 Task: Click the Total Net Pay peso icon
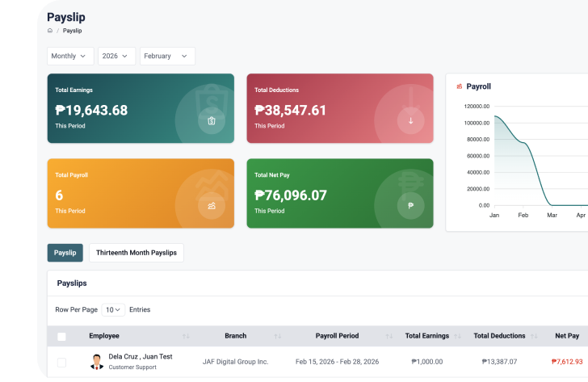click(410, 205)
